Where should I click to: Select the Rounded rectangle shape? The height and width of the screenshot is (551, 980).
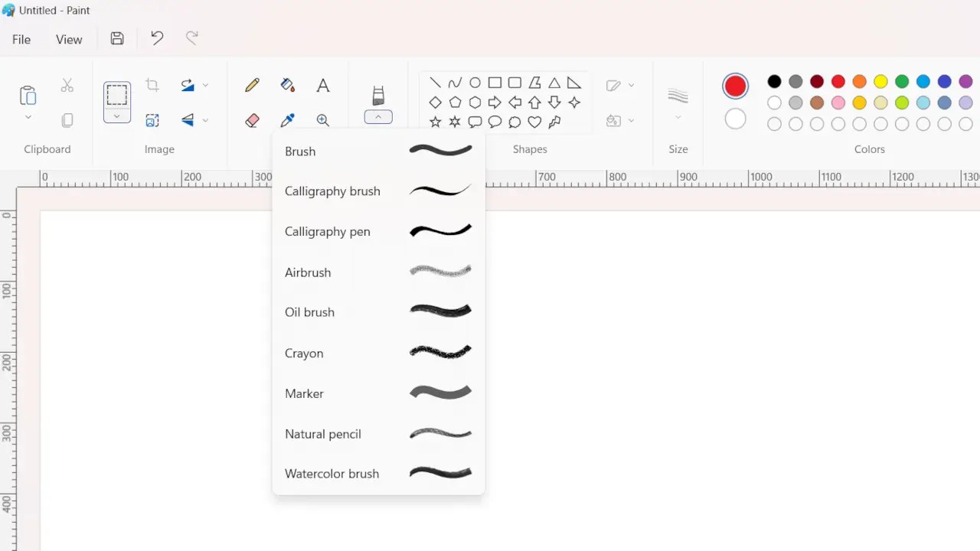tap(514, 83)
